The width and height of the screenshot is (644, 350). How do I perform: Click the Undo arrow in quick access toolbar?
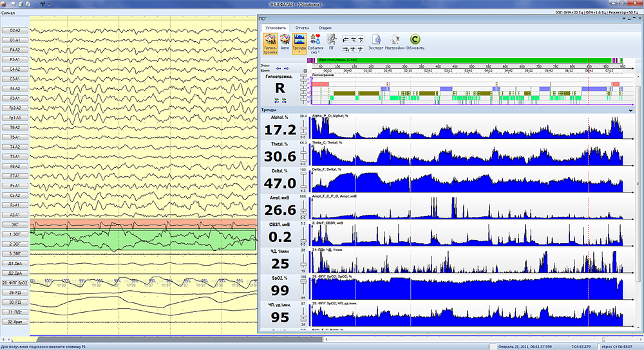coord(35,4)
